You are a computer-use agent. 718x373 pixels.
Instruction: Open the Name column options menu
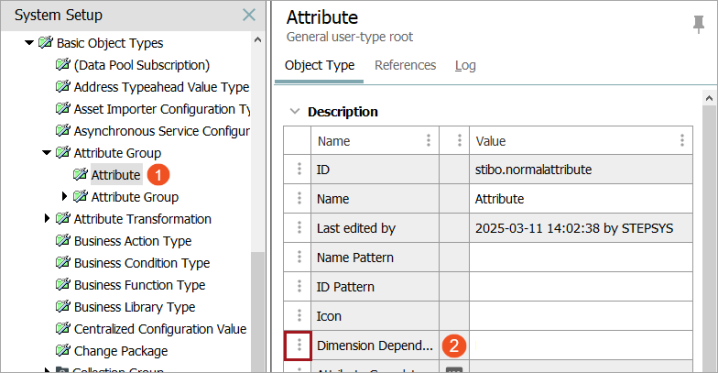(428, 140)
